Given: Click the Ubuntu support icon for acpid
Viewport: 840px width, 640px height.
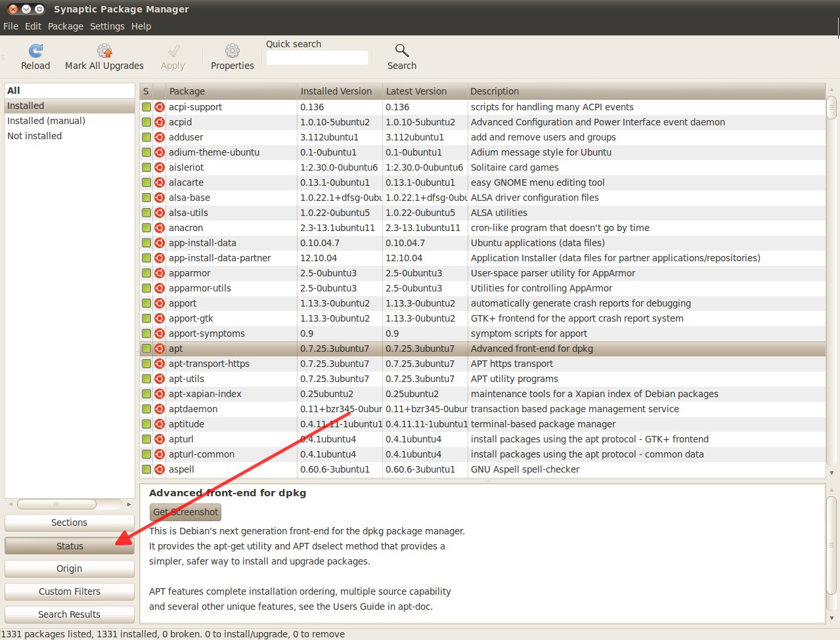Looking at the screenshot, I should pos(159,122).
